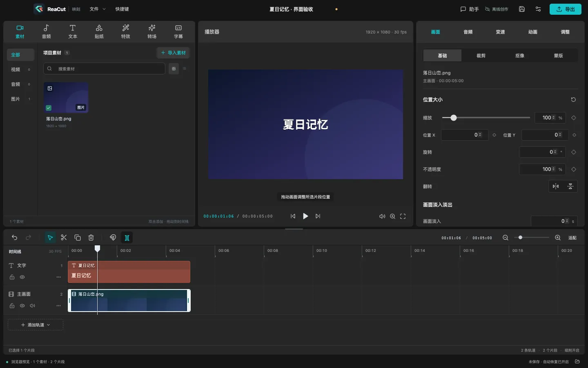Delete selected clip with the trash icon
The image size is (588, 368).
tap(91, 238)
